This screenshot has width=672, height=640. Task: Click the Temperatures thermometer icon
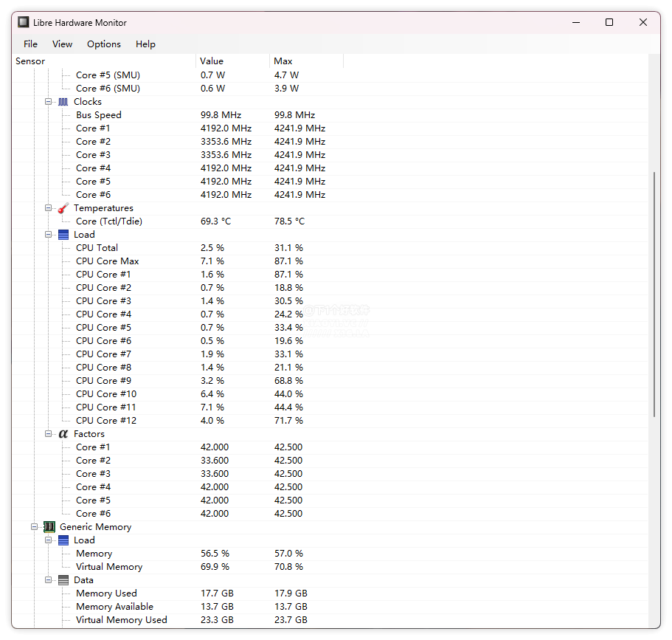click(x=63, y=208)
